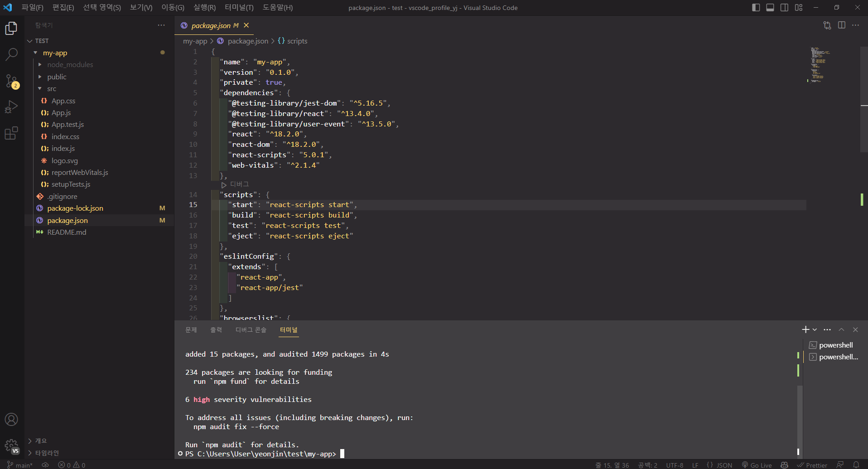Open the Search view in activity bar

click(11, 54)
